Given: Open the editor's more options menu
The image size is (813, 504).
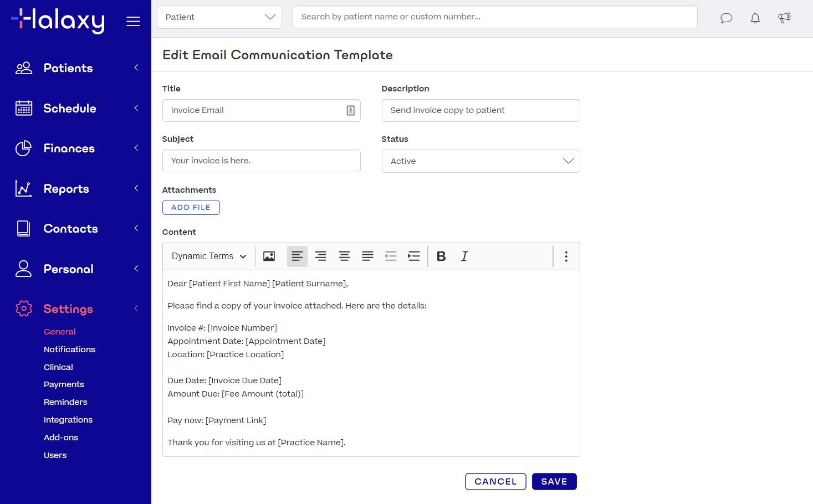Looking at the screenshot, I should [x=566, y=256].
